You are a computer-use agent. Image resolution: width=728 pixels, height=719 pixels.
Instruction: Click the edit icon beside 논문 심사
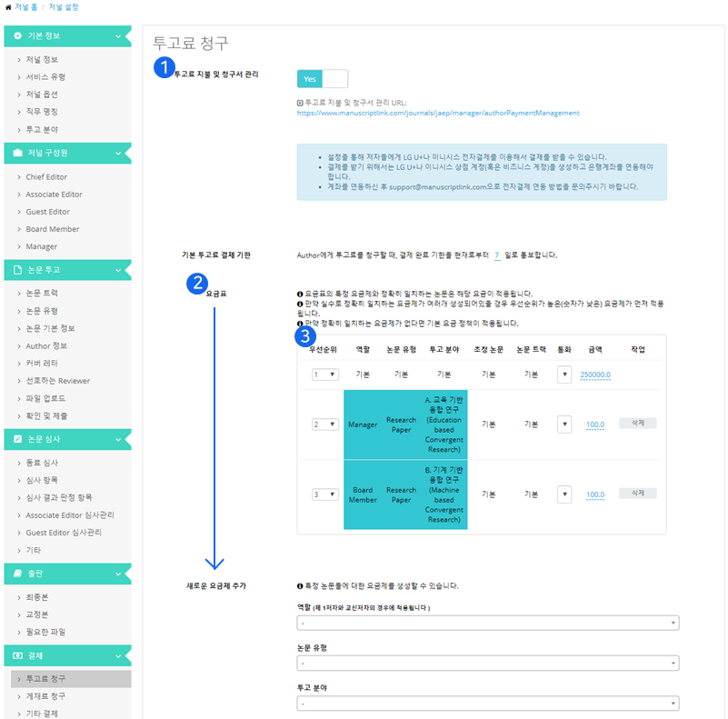[17, 439]
